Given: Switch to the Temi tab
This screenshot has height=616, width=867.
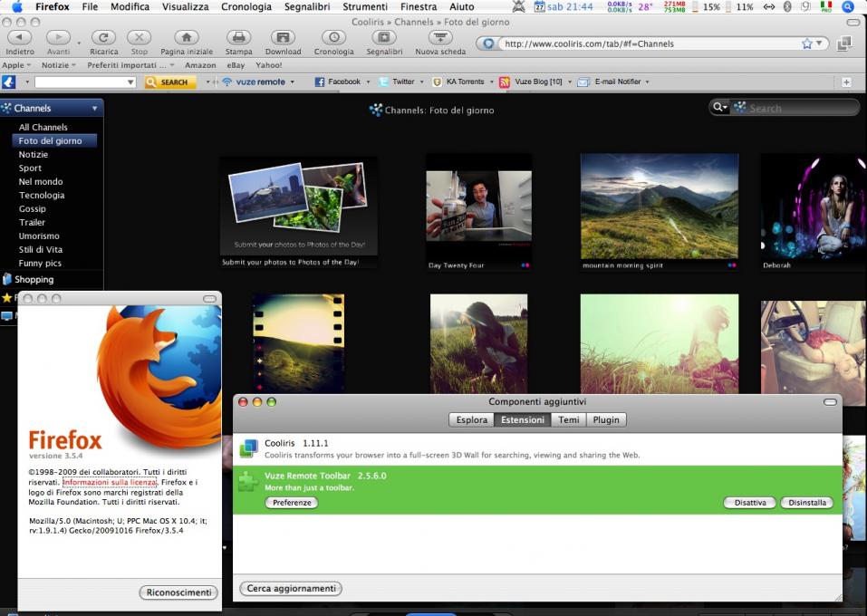Looking at the screenshot, I should pyautogui.click(x=568, y=419).
